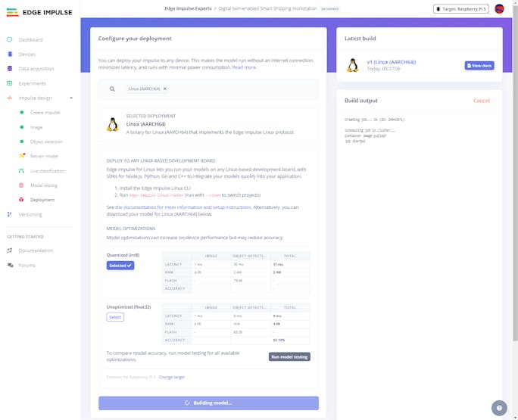Click the Model testing clipboard icon
The image size is (518, 420).
coord(21,185)
